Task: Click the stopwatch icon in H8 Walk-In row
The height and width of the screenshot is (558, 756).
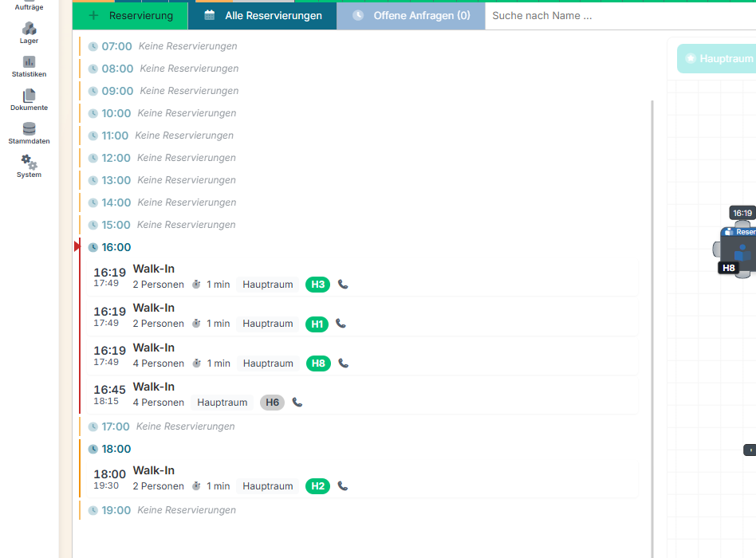Action: coord(197,363)
